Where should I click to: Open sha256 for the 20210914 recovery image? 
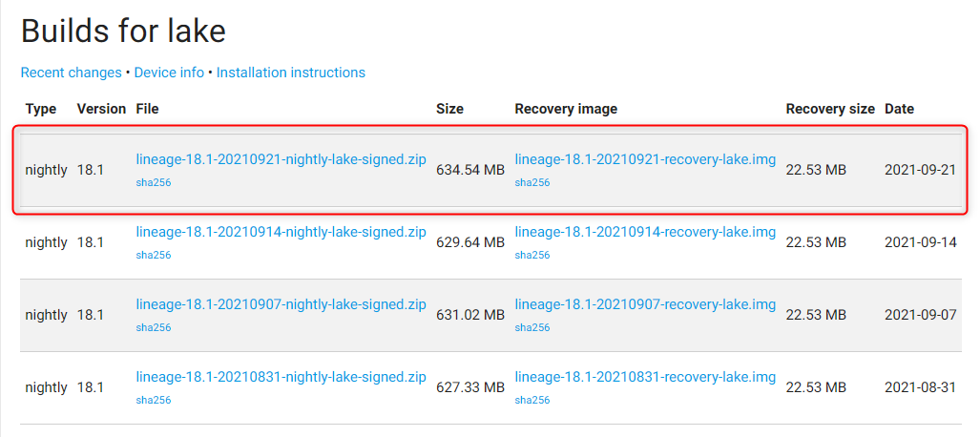532,255
